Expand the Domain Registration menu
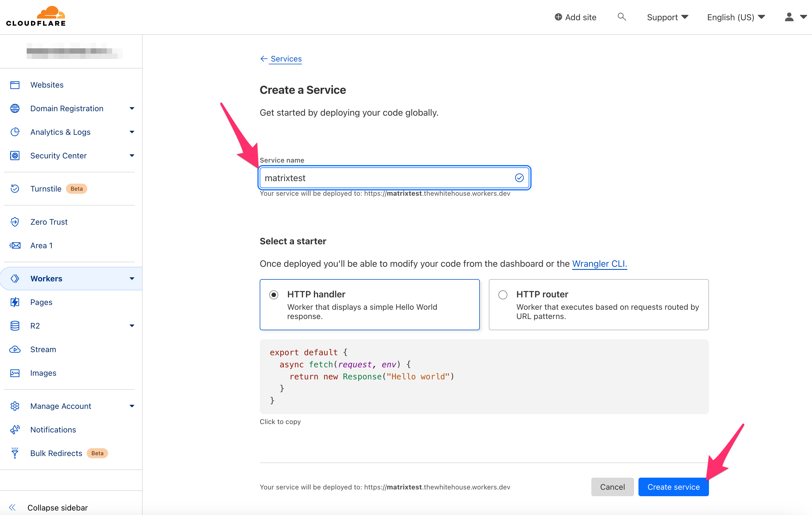This screenshot has height=515, width=812. click(x=67, y=108)
